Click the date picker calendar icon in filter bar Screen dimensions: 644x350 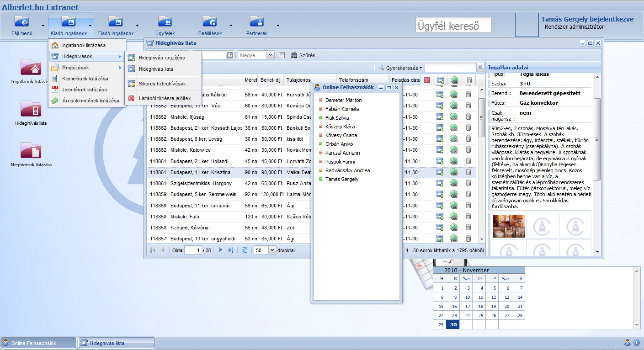click(230, 55)
